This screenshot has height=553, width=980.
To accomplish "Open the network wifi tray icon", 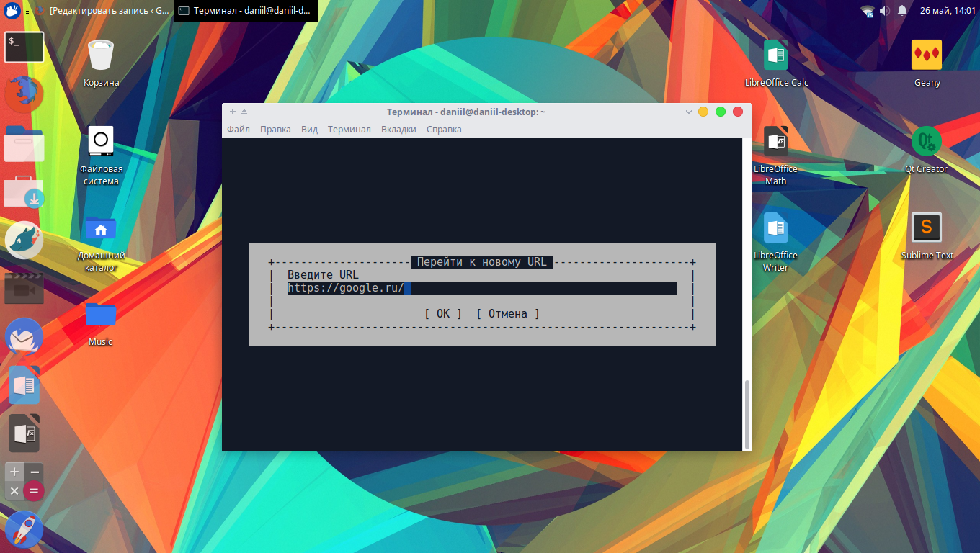I will coord(868,11).
